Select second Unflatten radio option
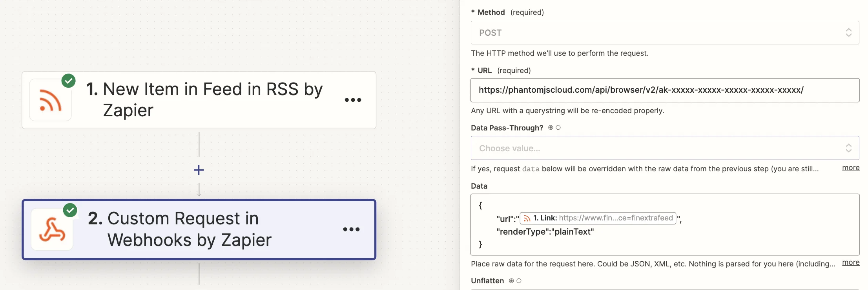 tap(519, 281)
